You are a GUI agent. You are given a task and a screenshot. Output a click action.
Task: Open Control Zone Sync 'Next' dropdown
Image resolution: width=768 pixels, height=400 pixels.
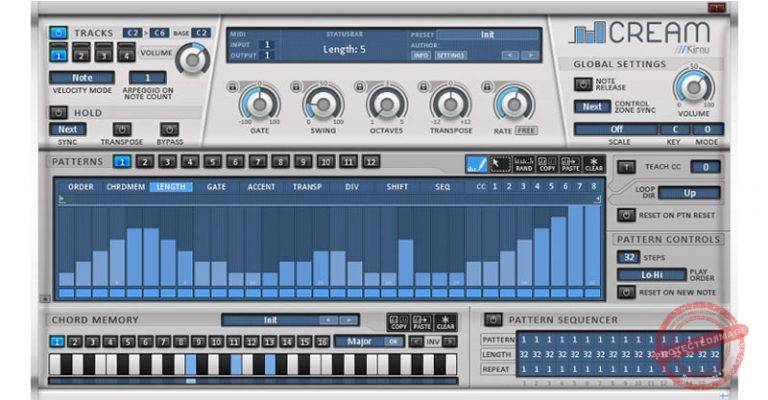tap(592, 106)
